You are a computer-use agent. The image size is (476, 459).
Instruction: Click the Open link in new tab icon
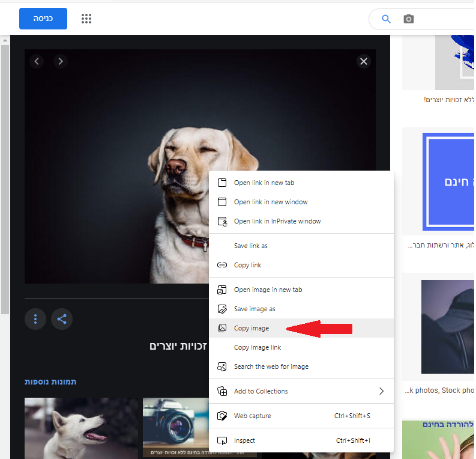coord(222,183)
